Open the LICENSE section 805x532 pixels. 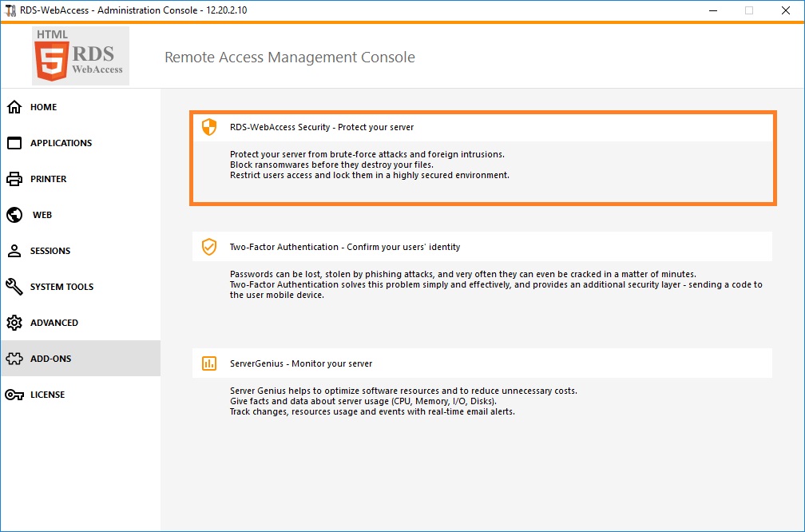81,395
